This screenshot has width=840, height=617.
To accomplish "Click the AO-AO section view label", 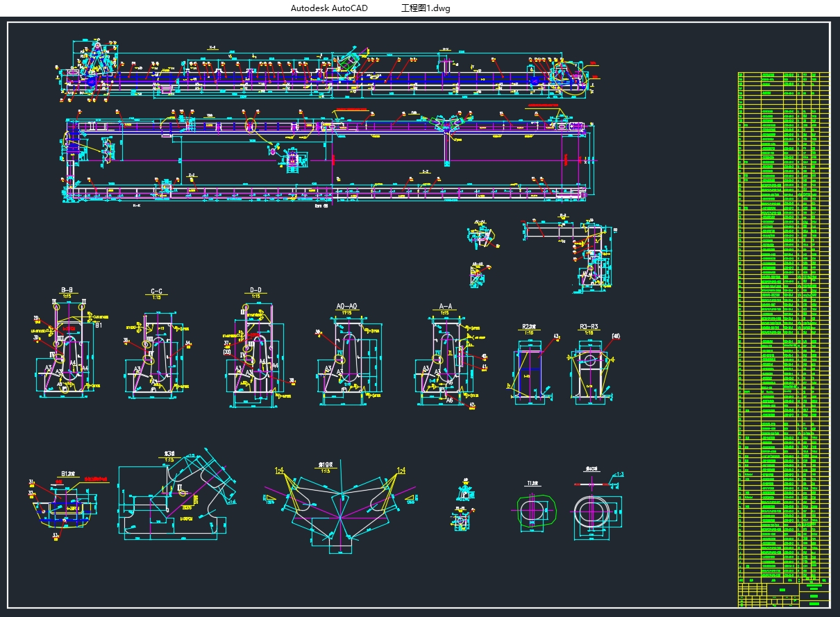I will [x=346, y=306].
